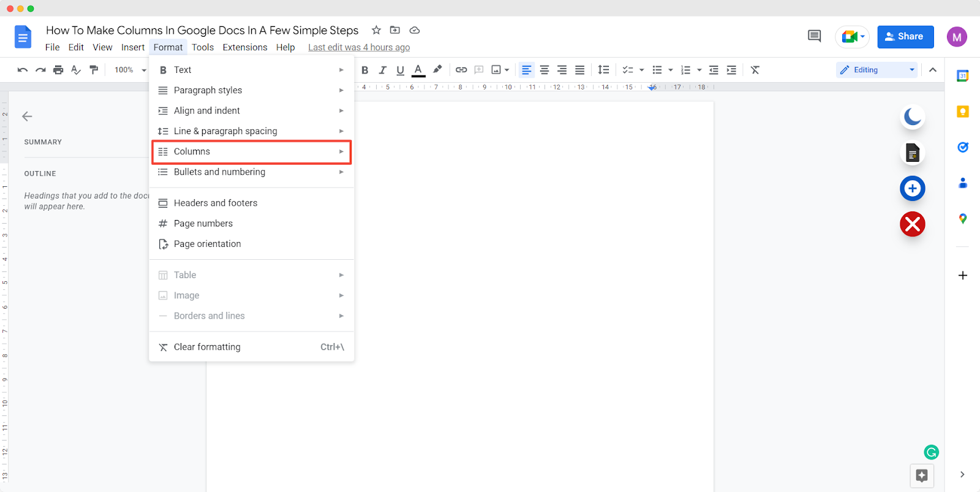Open the account avatar M
Viewport: 980px width, 492px height.
point(957,37)
